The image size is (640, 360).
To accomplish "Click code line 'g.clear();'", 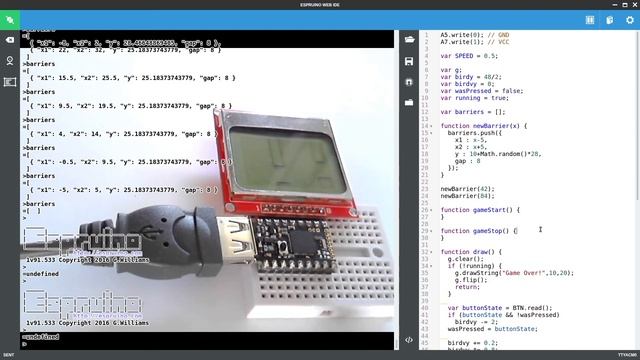I will [x=465, y=259].
